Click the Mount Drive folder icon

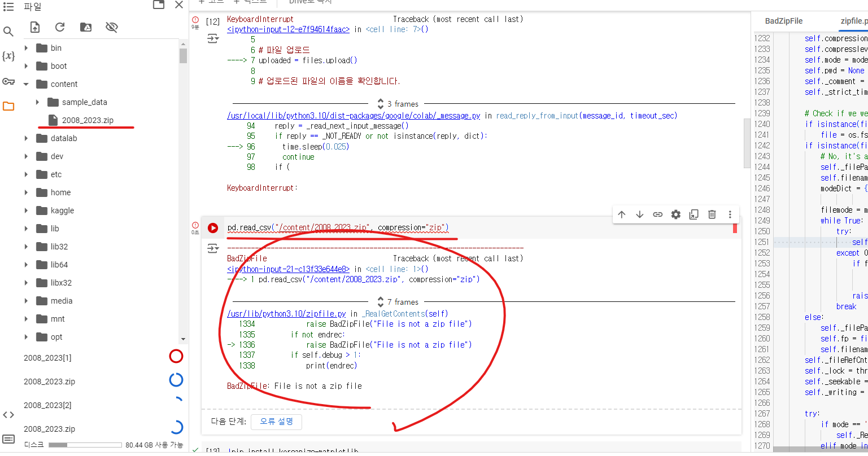click(86, 27)
